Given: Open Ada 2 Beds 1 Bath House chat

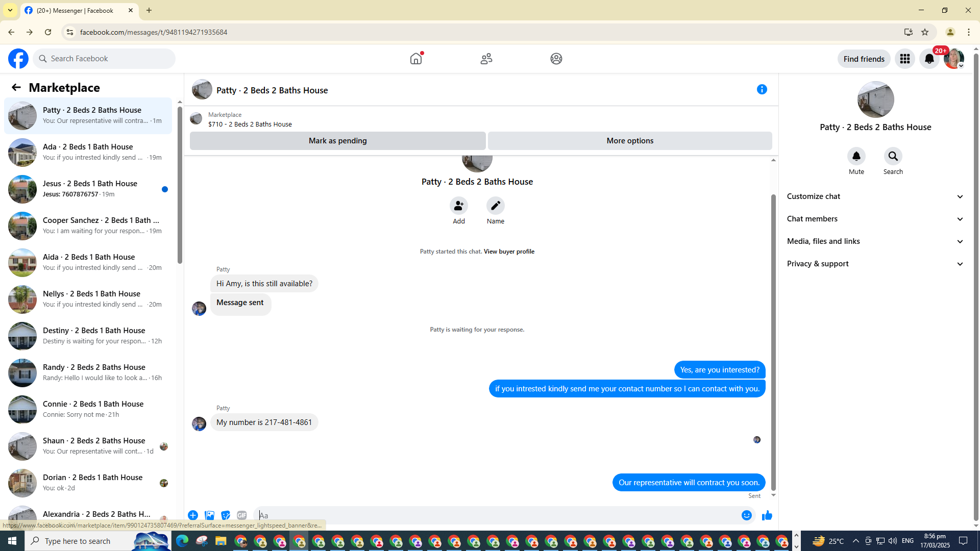Looking at the screenshot, I should pyautogui.click(x=88, y=153).
